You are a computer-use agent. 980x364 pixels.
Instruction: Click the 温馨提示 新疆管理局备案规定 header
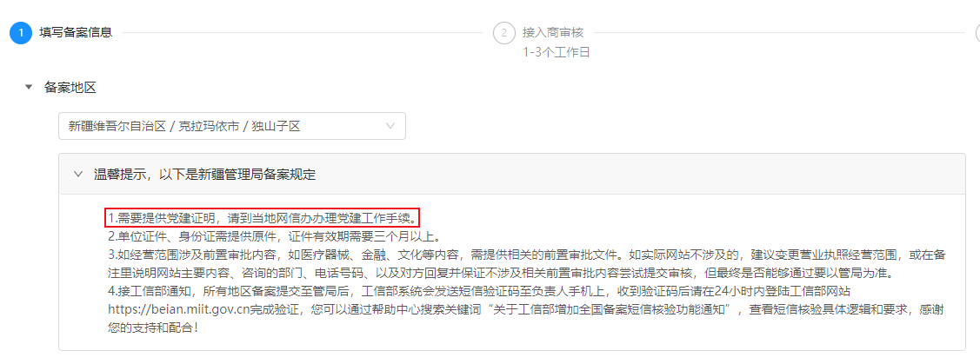click(204, 175)
